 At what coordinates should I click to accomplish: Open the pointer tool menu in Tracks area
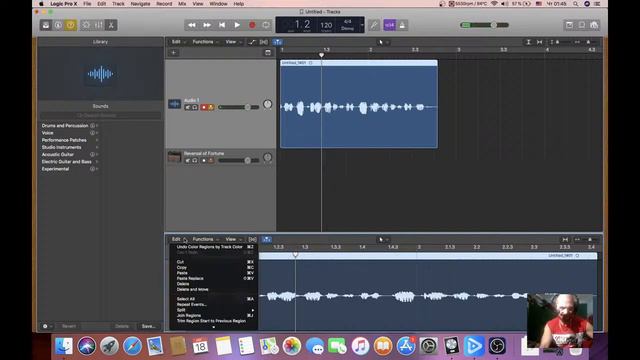(x=383, y=42)
